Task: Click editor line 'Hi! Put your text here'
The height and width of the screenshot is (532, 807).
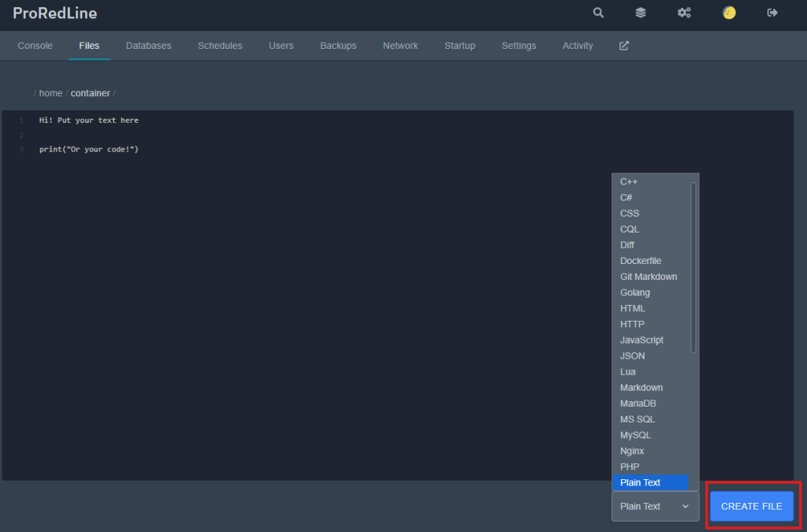Action: click(x=88, y=121)
